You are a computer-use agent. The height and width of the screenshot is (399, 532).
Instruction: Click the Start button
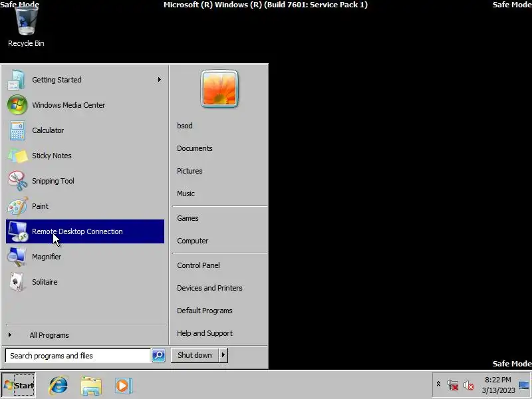(x=19, y=385)
